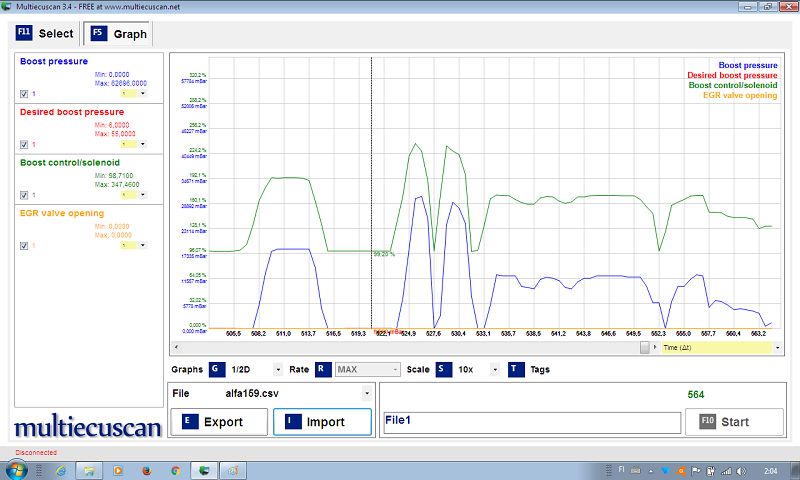The image size is (800, 480).
Task: Click the File1 text field
Action: click(x=532, y=422)
